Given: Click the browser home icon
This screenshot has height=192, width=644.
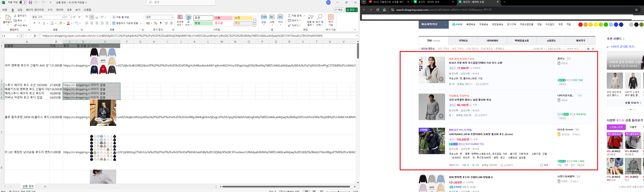Looking at the screenshot, I should pyautogui.click(x=384, y=10).
